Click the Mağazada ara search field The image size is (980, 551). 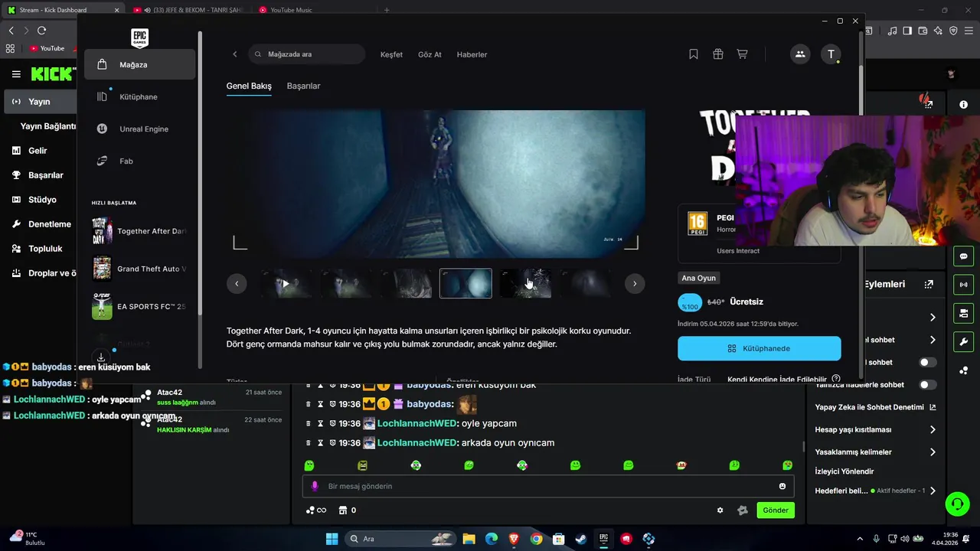(x=306, y=54)
